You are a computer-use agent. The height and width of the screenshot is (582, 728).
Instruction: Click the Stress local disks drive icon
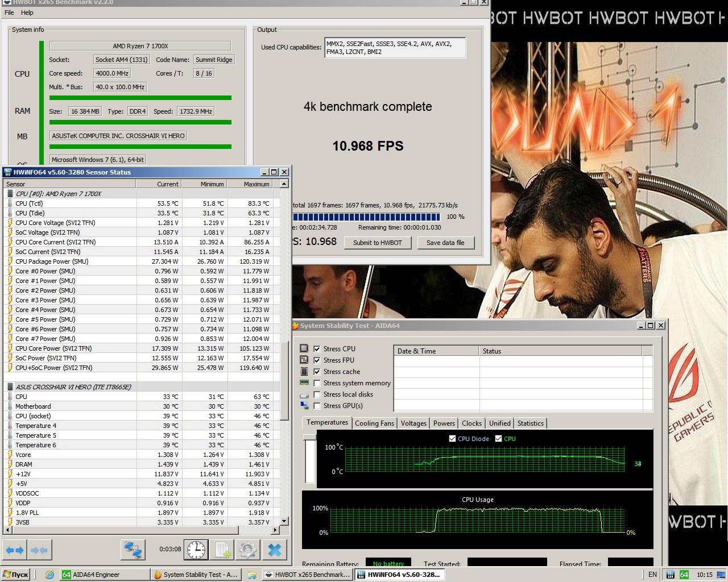[x=304, y=394]
